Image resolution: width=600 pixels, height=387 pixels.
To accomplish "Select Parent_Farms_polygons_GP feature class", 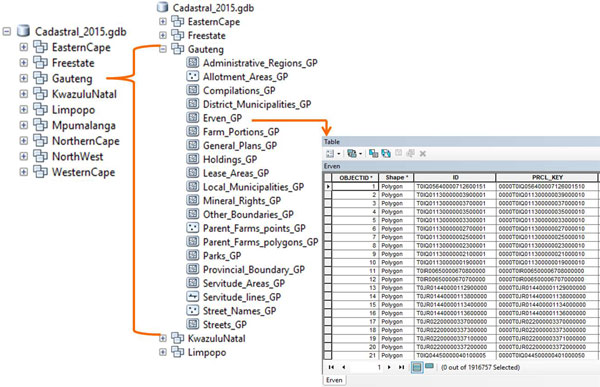I will [x=261, y=242].
